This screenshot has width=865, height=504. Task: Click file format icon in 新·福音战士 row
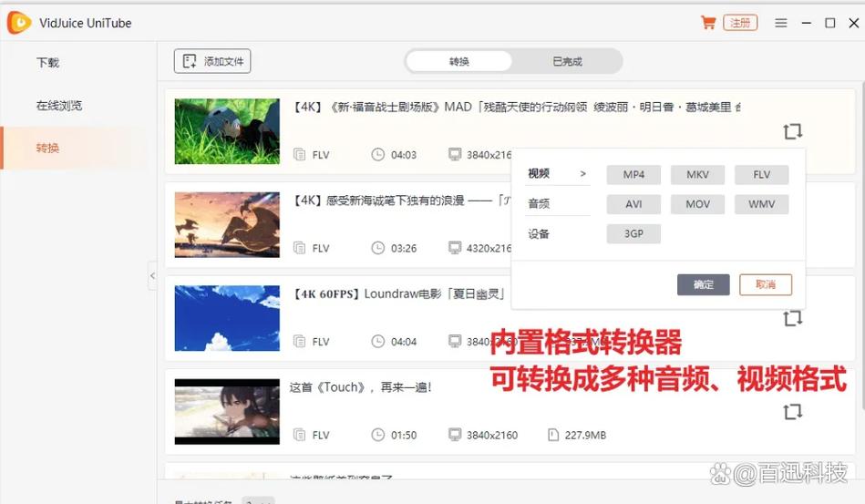300,154
